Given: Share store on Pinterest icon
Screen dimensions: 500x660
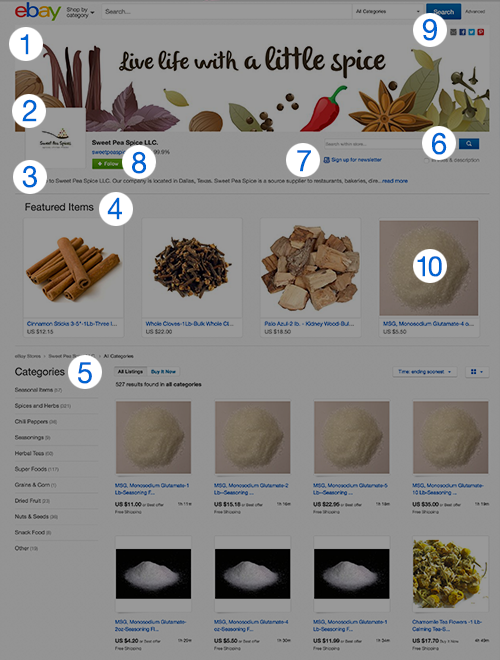Looking at the screenshot, I should (481, 32).
